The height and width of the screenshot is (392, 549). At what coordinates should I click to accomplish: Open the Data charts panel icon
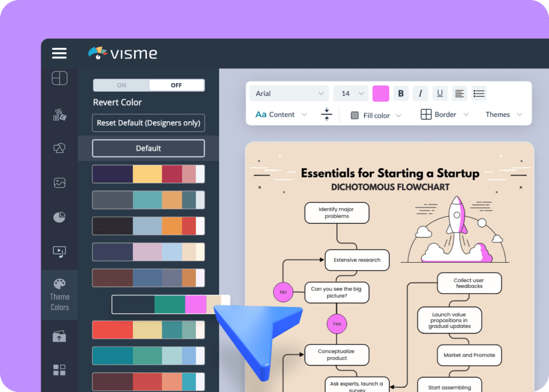(60, 217)
